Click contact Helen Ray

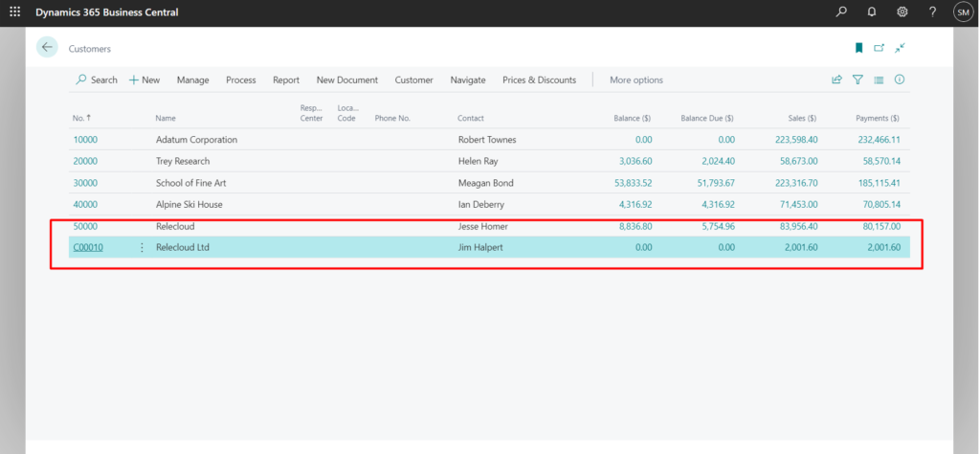pos(479,161)
